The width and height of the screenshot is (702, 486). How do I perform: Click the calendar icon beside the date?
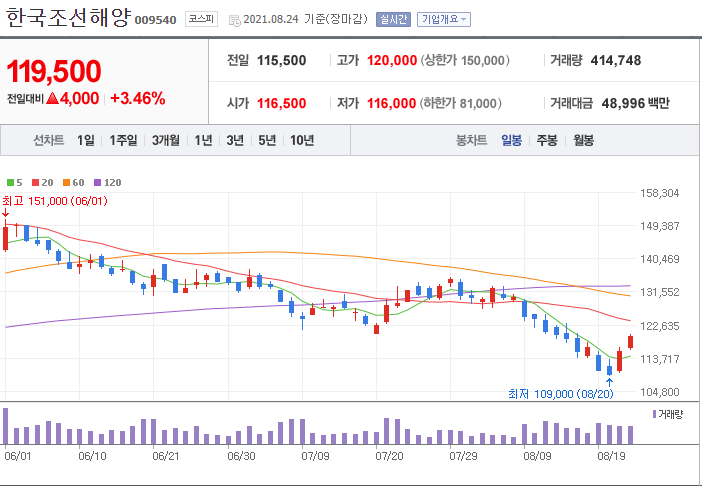click(234, 20)
